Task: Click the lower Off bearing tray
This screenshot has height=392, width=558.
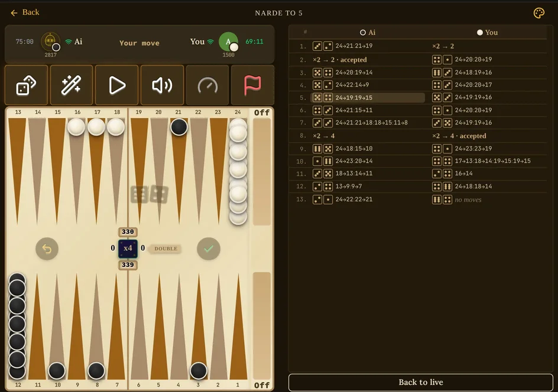Action: coord(262,326)
